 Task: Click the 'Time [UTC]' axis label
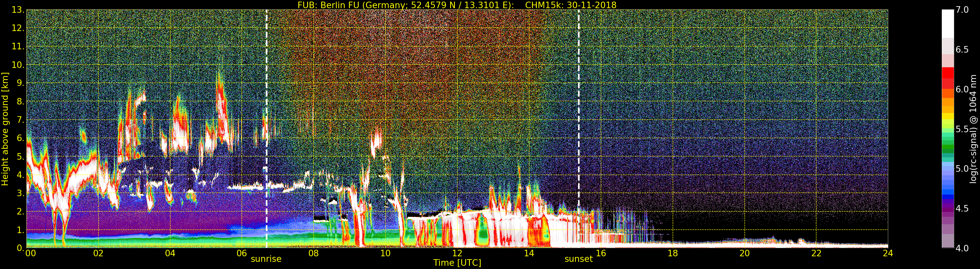click(x=457, y=262)
